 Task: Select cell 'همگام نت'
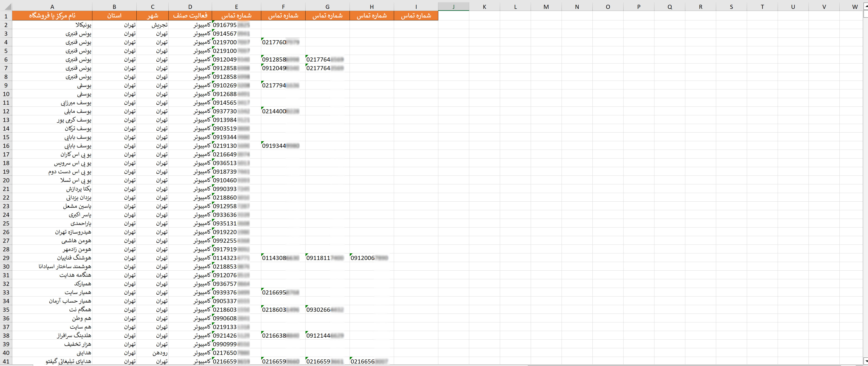pyautogui.click(x=52, y=310)
